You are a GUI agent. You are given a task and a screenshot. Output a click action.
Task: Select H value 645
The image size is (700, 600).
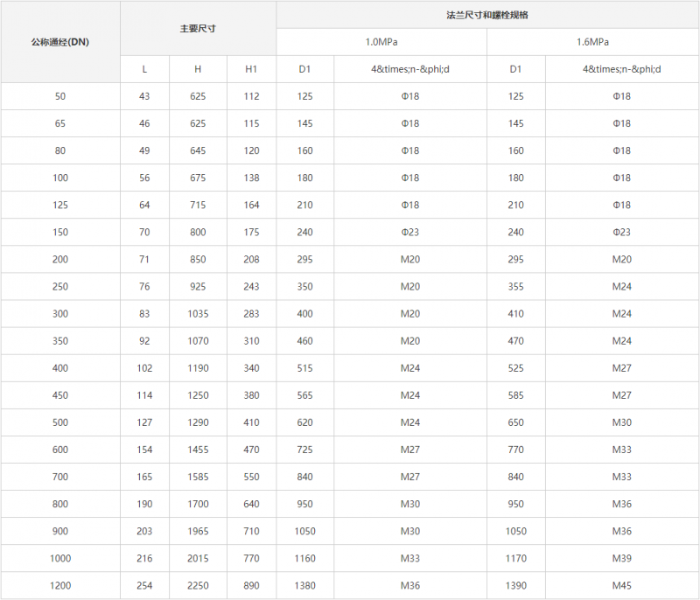[198, 150]
